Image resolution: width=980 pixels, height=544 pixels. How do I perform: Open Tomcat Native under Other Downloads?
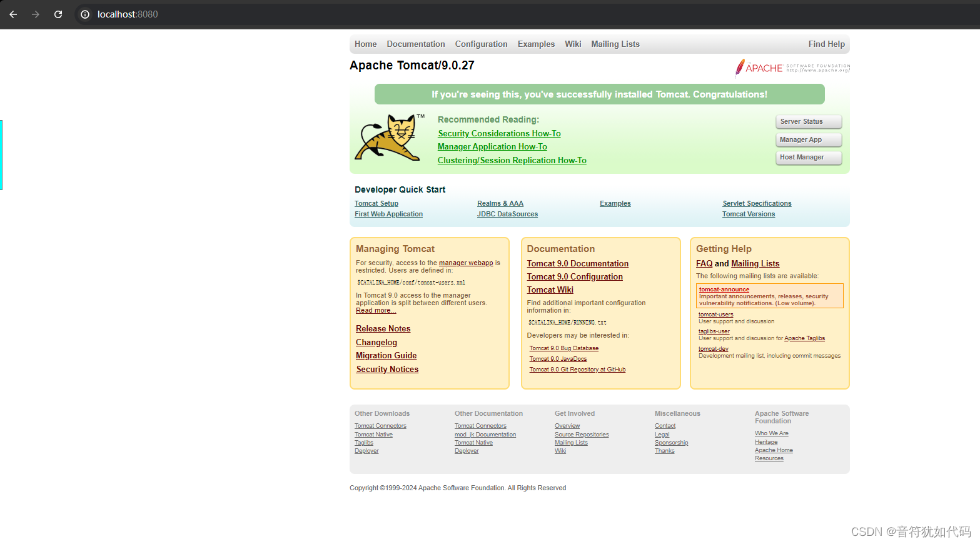(373, 435)
